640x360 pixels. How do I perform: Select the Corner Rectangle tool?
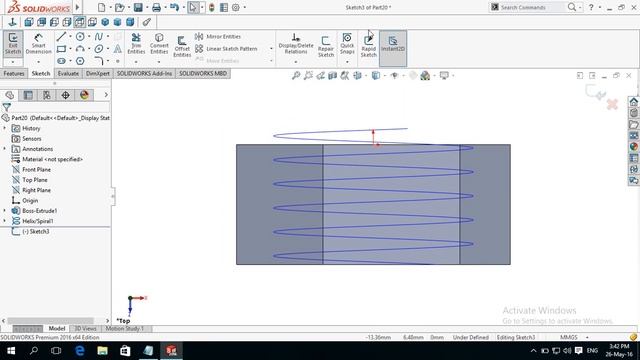(61, 49)
